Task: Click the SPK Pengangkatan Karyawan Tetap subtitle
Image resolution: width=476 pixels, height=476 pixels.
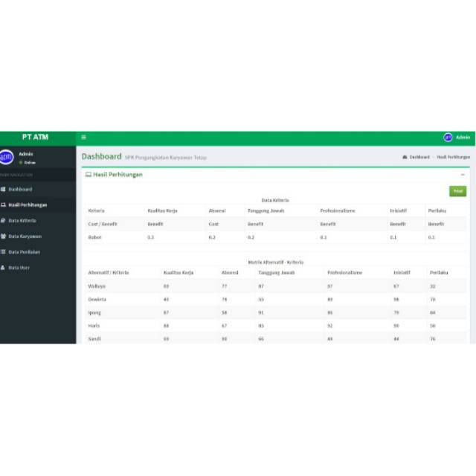Action: (x=166, y=158)
